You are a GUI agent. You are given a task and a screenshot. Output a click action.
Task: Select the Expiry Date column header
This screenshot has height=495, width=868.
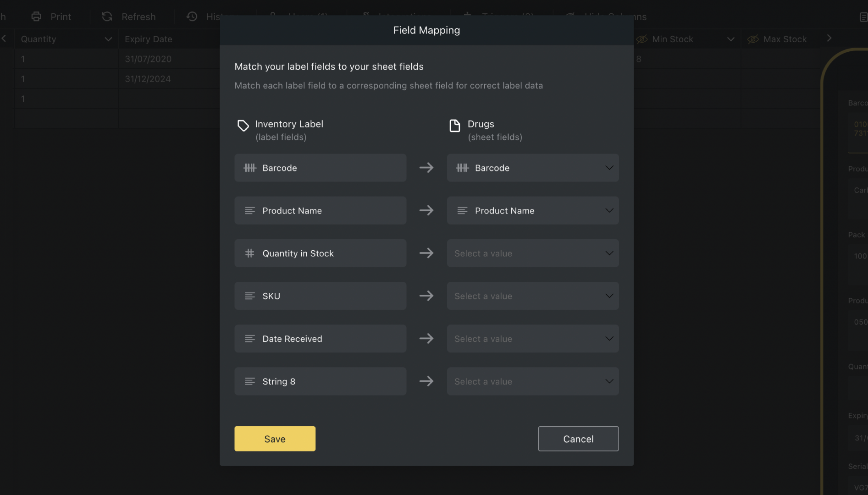point(149,39)
